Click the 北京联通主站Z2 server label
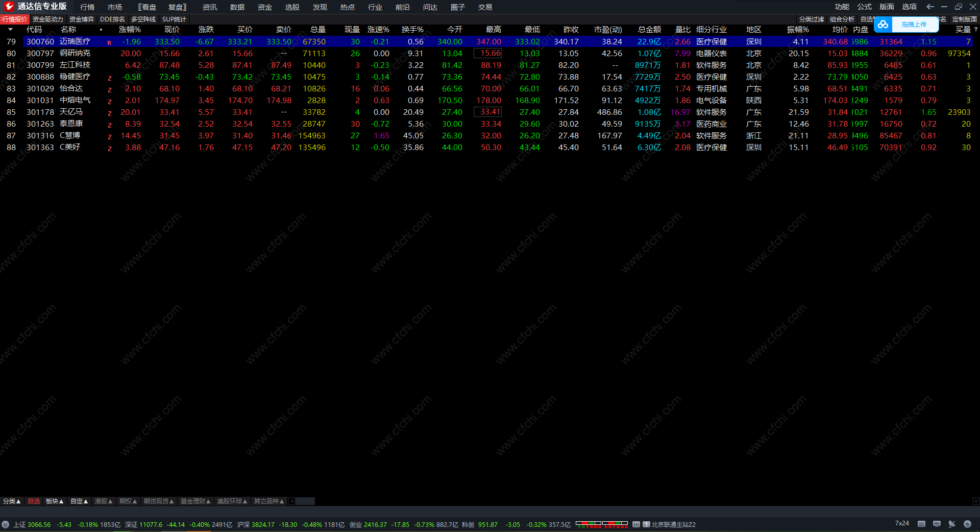The image size is (980, 532). (x=674, y=524)
